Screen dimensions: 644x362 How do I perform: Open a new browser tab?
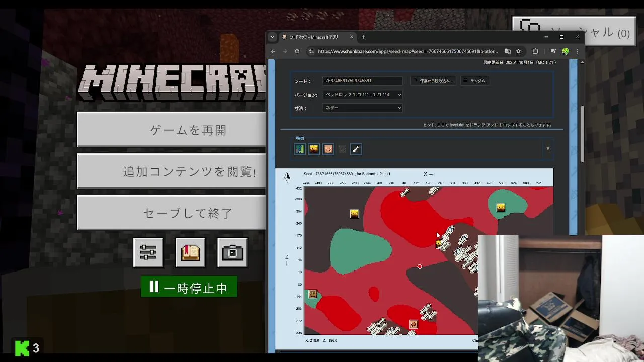pos(363,37)
